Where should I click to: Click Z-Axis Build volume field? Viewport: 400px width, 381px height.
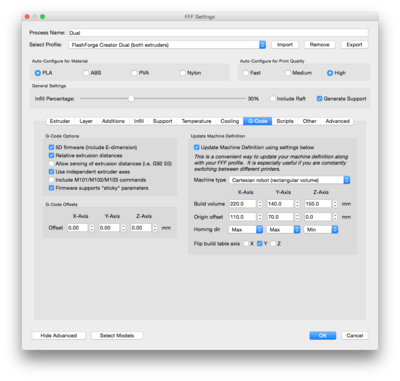click(x=318, y=204)
